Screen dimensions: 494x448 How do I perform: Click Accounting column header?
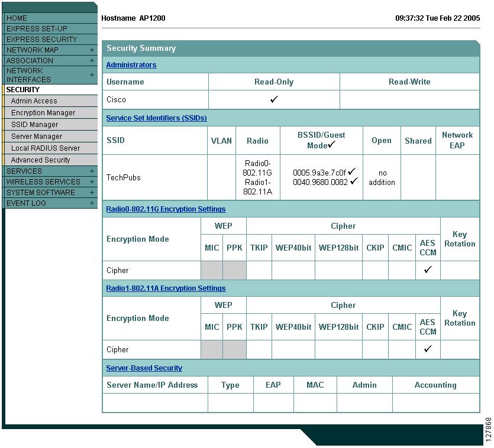tap(435, 385)
